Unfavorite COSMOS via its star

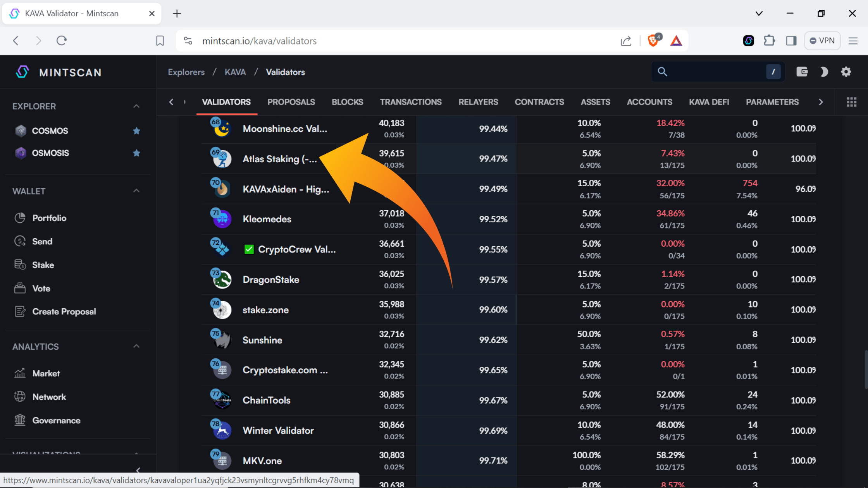click(136, 131)
